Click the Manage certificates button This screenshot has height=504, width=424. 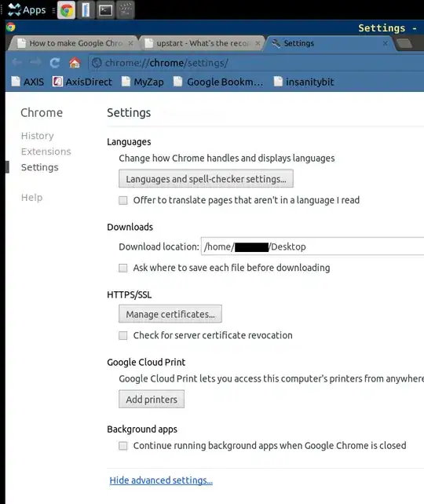[170, 314]
